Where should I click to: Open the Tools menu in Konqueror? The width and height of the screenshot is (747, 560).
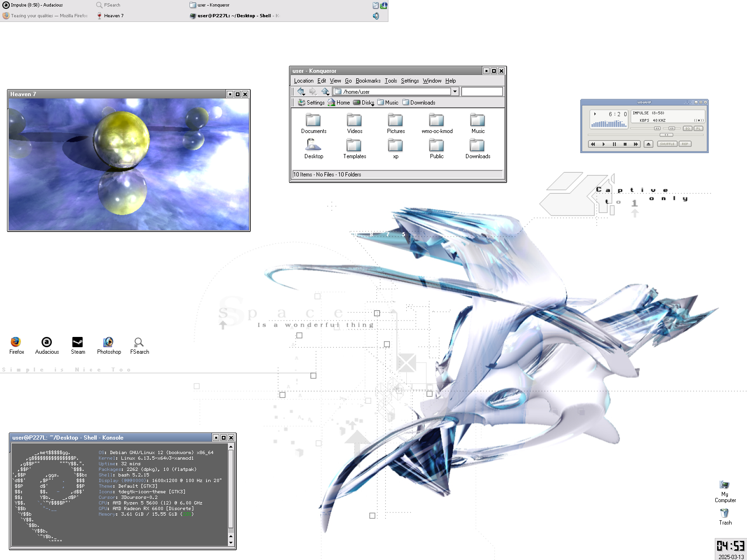[x=391, y=81]
